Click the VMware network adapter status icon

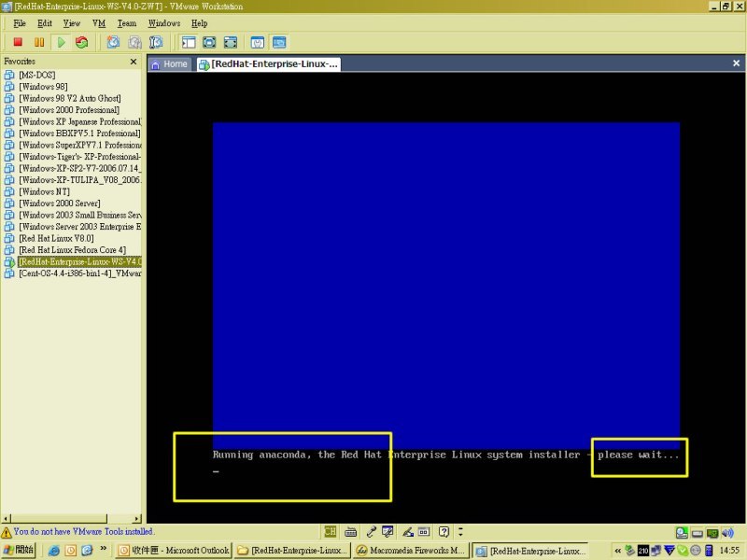pyautogui.click(x=712, y=533)
